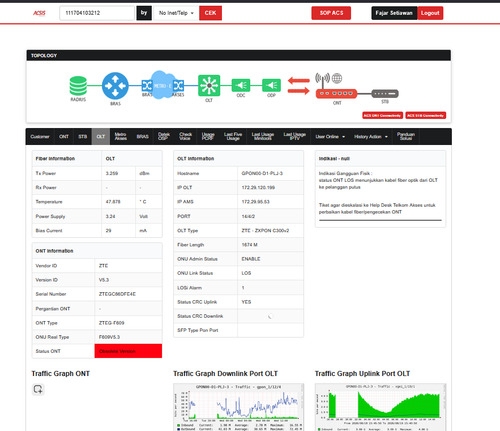500x431 pixels.
Task: Click the TOPOLOGY panel header
Action: coord(239,55)
